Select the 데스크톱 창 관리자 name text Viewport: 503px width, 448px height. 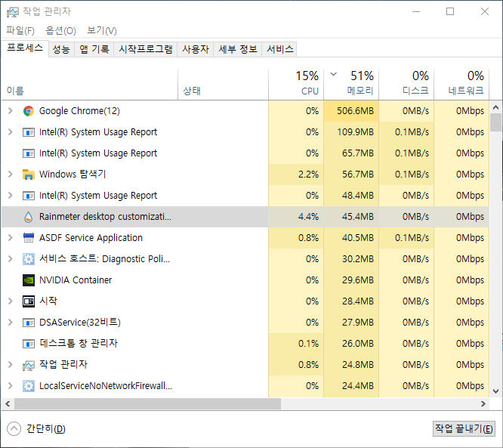click(79, 344)
